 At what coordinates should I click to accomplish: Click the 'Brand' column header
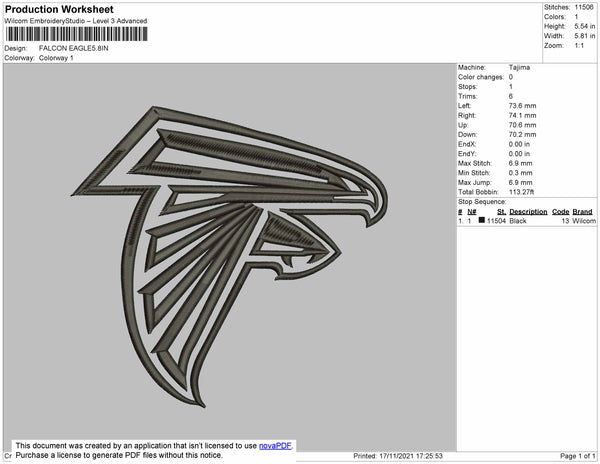click(582, 212)
